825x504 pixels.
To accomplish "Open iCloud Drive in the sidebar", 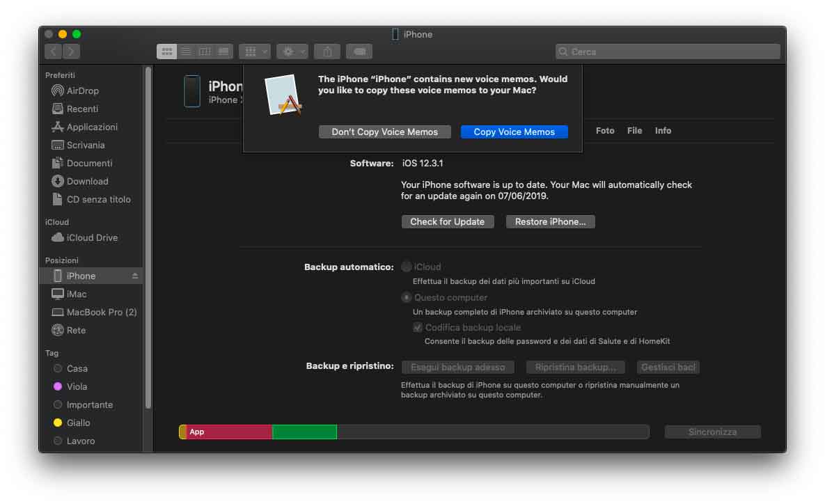I will [91, 238].
